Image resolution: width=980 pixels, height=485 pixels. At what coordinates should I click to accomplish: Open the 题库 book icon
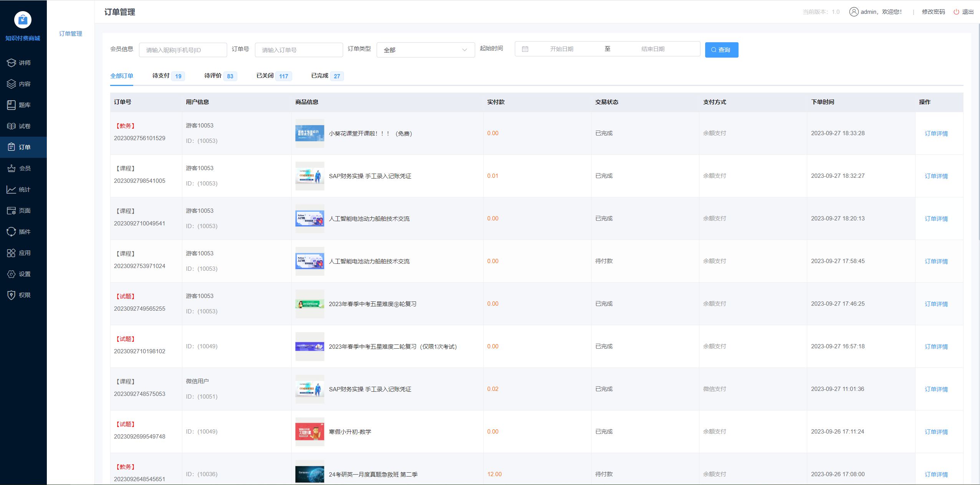pyautogui.click(x=12, y=105)
